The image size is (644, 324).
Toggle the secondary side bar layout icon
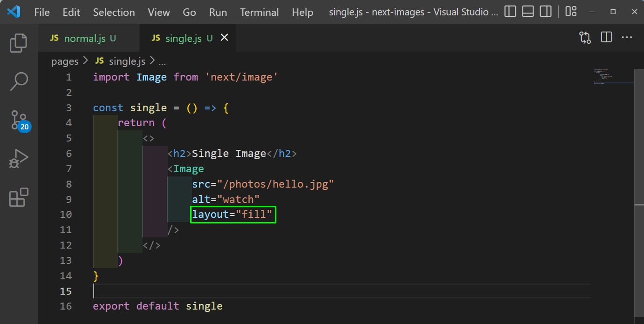[x=546, y=12]
